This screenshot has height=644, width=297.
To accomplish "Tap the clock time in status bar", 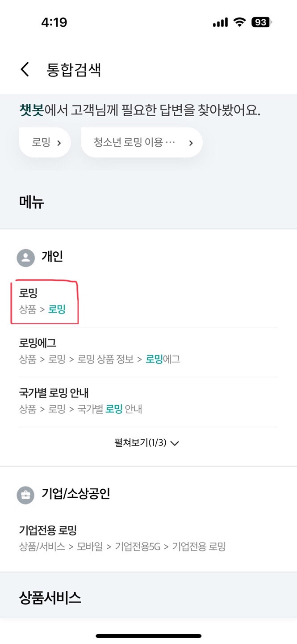I will point(54,22).
